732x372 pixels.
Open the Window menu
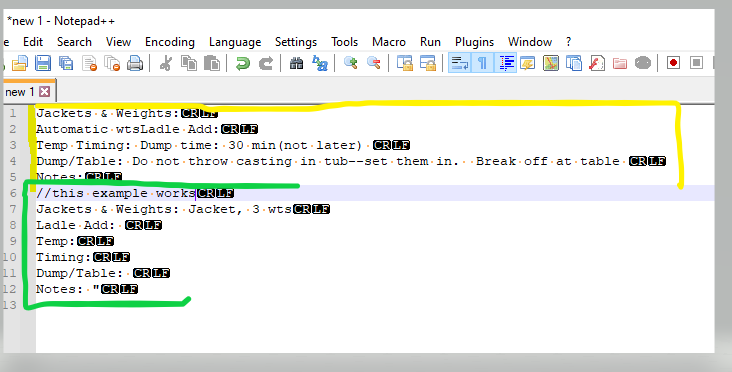pos(530,42)
